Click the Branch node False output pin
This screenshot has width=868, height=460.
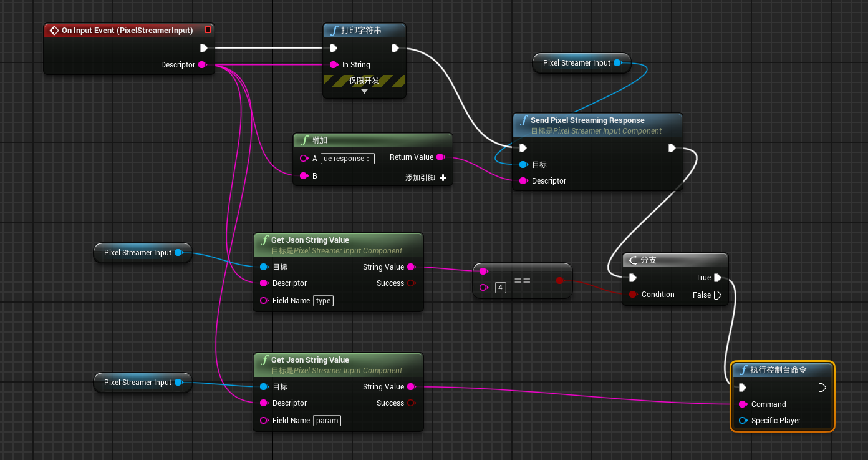[x=718, y=295]
